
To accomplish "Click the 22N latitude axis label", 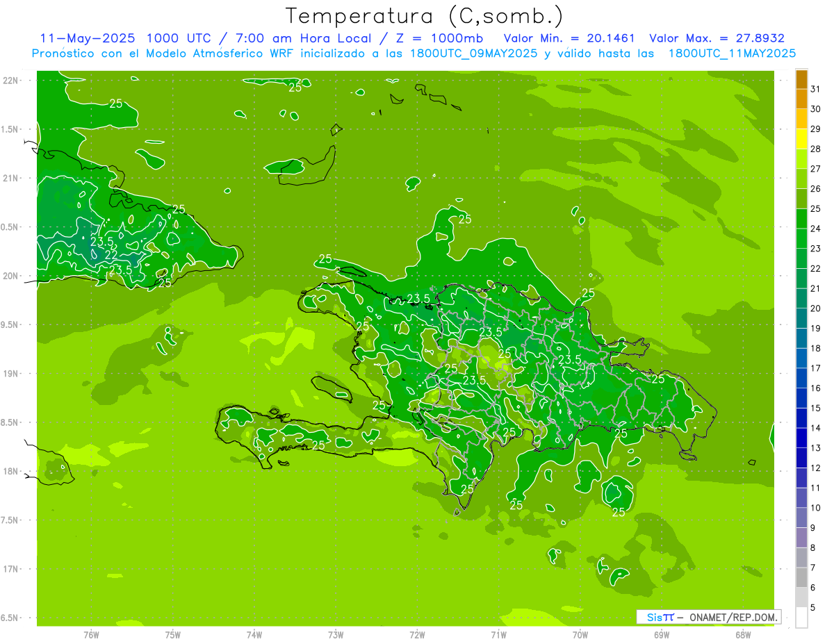I will 12,81.
